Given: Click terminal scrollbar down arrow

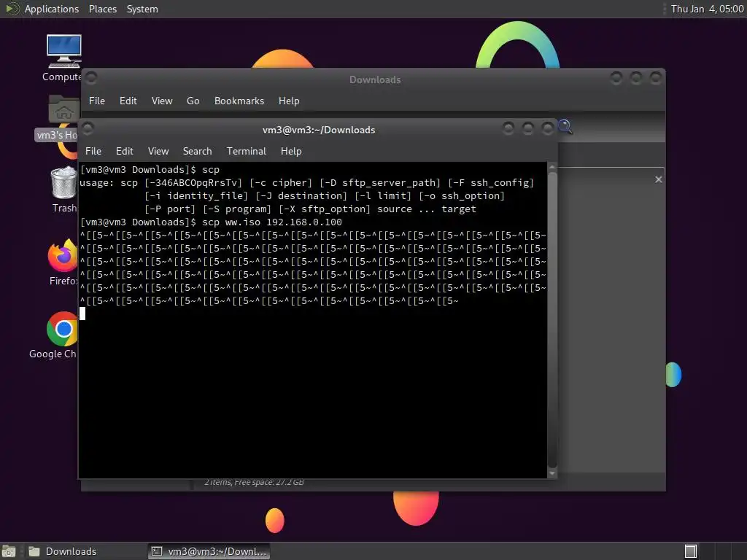Looking at the screenshot, I should (x=552, y=473).
